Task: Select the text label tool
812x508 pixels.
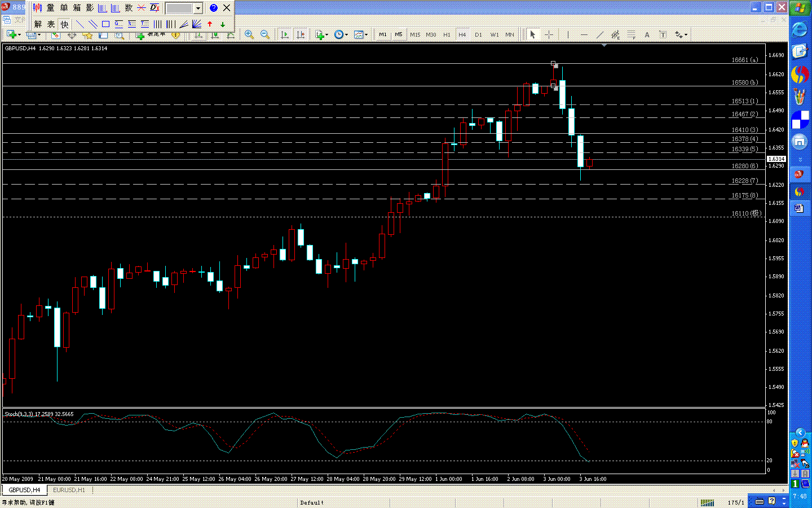Action: 663,35
